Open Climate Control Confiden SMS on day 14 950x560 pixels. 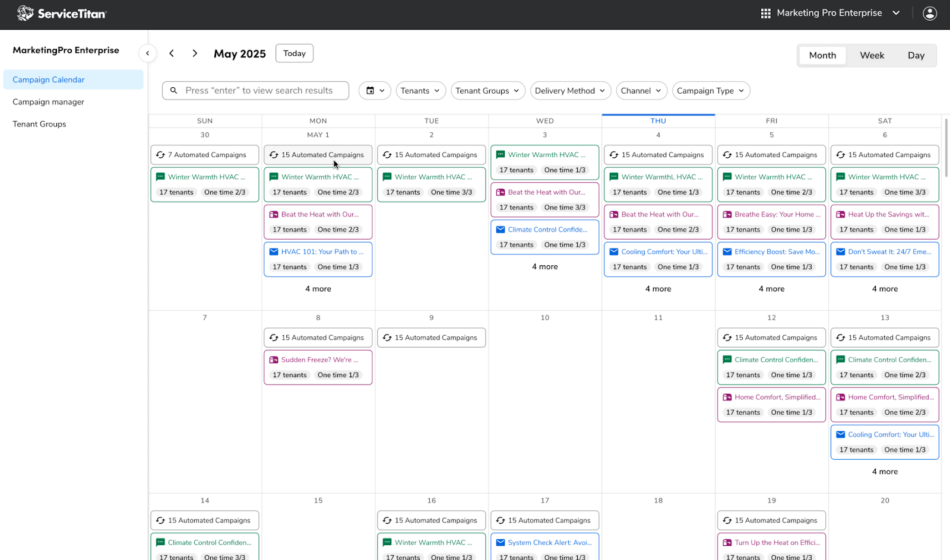[x=205, y=547]
